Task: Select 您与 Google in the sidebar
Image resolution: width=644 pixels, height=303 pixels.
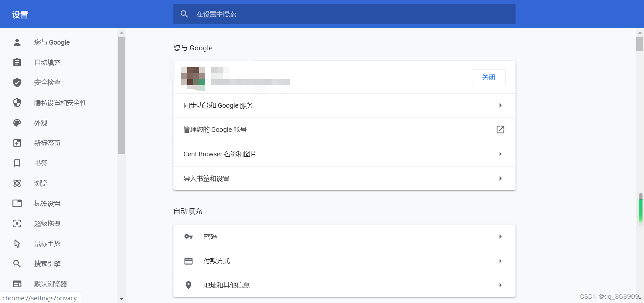Action: (x=52, y=42)
